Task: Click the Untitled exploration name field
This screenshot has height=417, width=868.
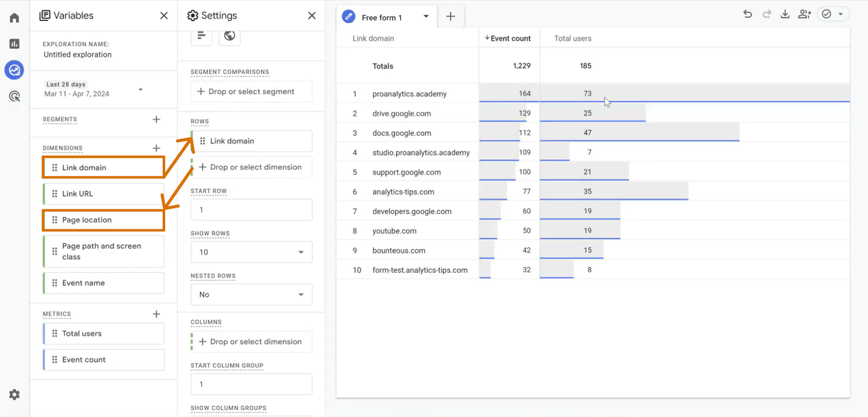Action: pyautogui.click(x=77, y=54)
